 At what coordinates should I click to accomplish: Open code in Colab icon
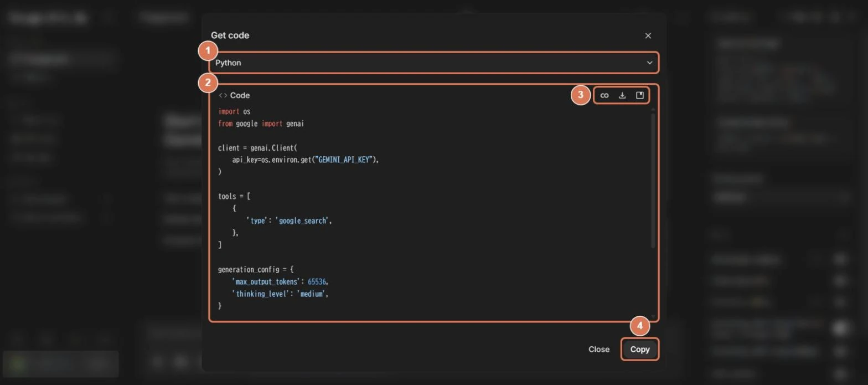point(604,95)
